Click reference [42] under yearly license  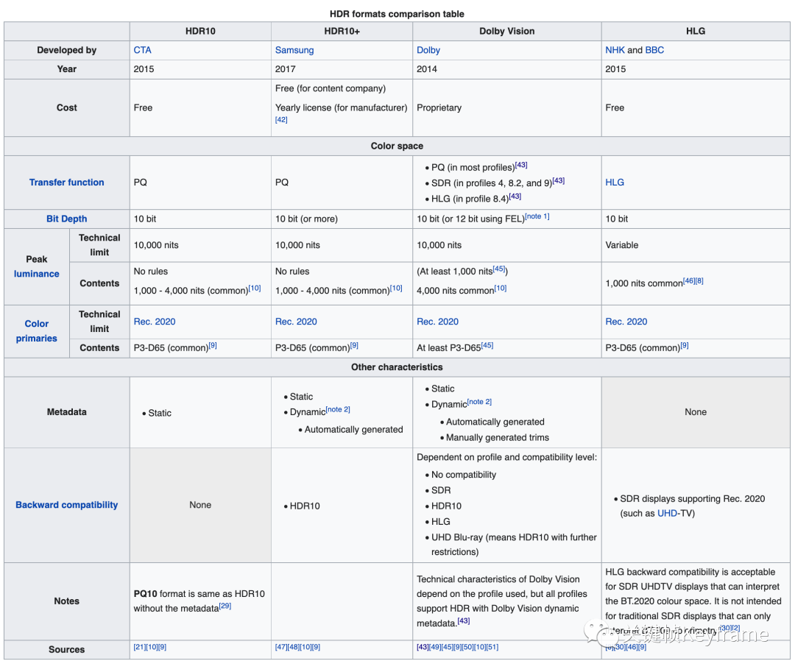point(281,119)
